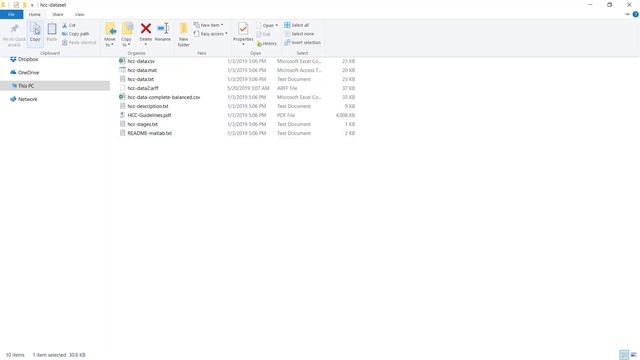Screen dimensions: 640x360
Task: Click the Microsoft Access type cell
Action: [x=299, y=70]
